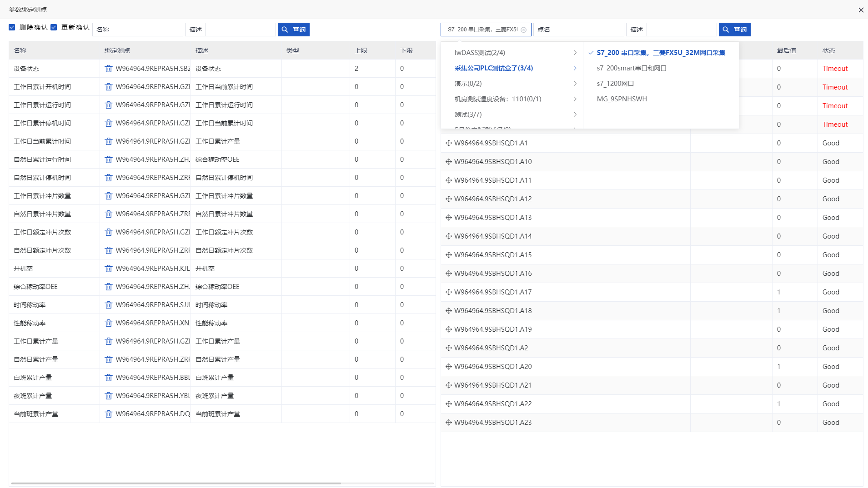Select the 综合稼动率OEE name cell
Image resolution: width=868 pixels, height=488 pixels.
coord(54,287)
